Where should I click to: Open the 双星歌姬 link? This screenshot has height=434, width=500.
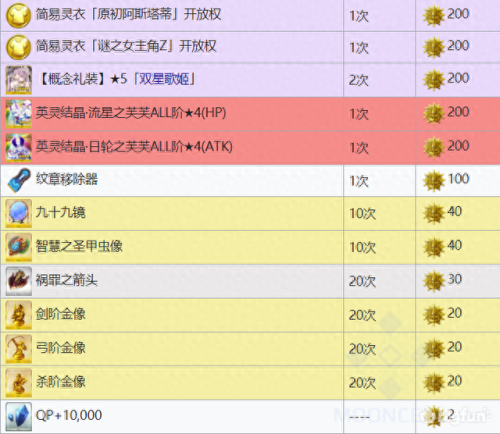[164, 79]
